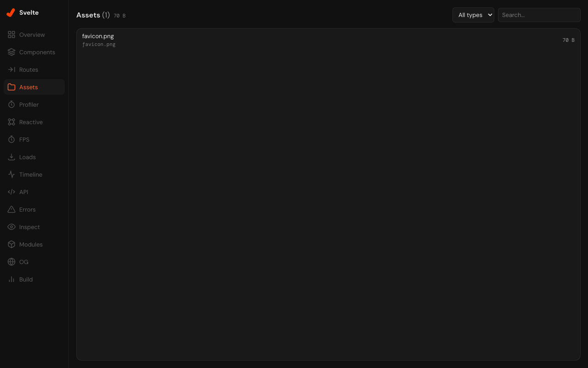This screenshot has height=368, width=588.
Task: Click the FPS timer icon
Action: click(x=11, y=139)
